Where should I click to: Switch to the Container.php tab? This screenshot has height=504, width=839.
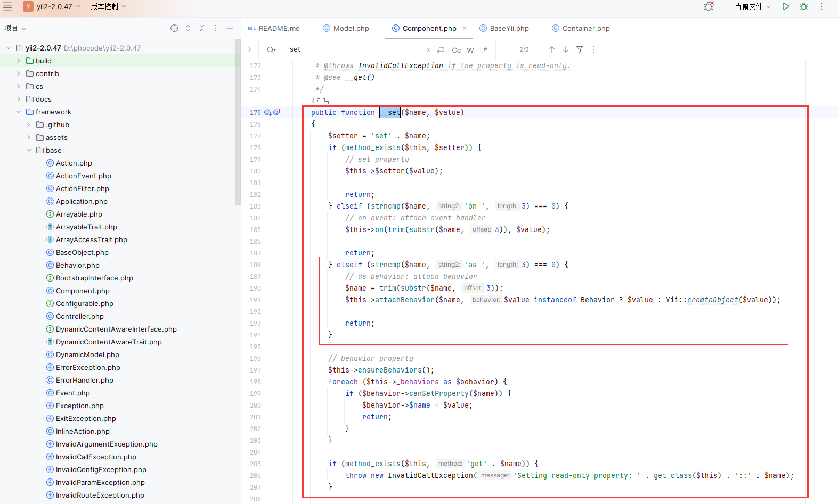coord(581,28)
